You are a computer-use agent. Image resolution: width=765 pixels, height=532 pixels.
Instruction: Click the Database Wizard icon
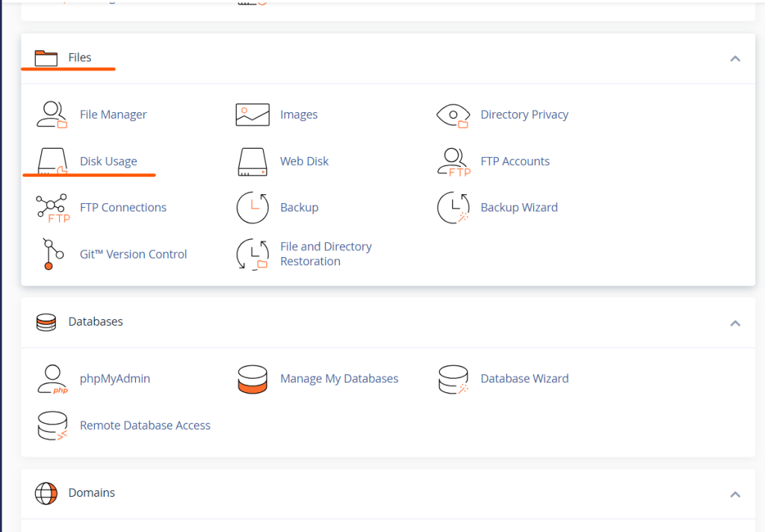point(453,380)
